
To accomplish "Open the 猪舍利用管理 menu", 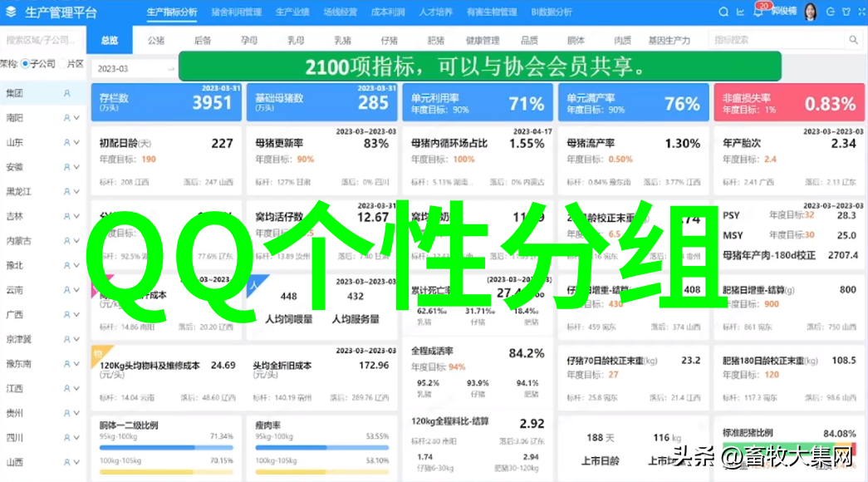I will pos(237,12).
